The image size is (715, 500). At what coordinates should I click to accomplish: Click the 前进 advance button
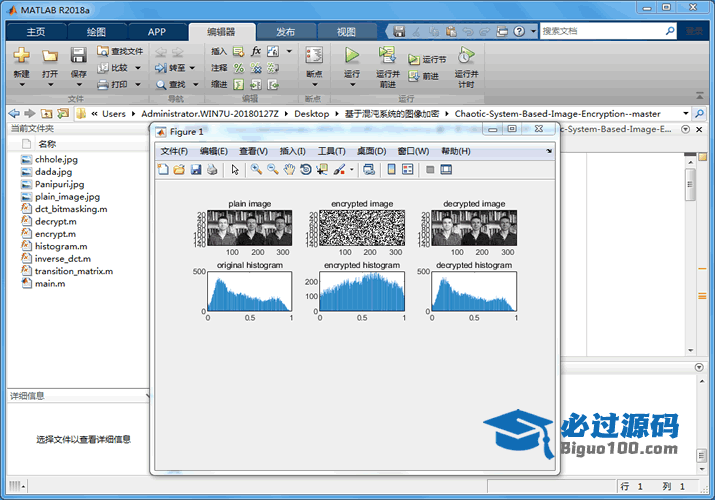click(x=423, y=76)
